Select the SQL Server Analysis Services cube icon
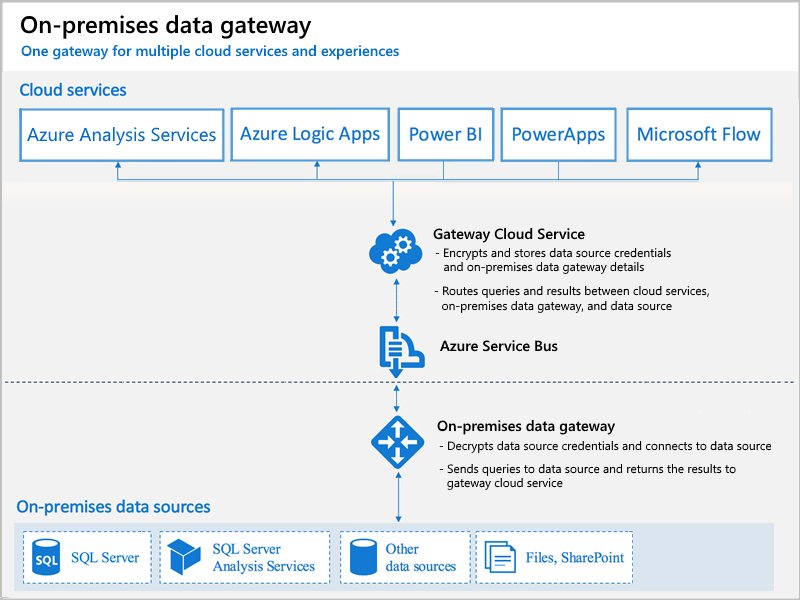 coord(184,557)
